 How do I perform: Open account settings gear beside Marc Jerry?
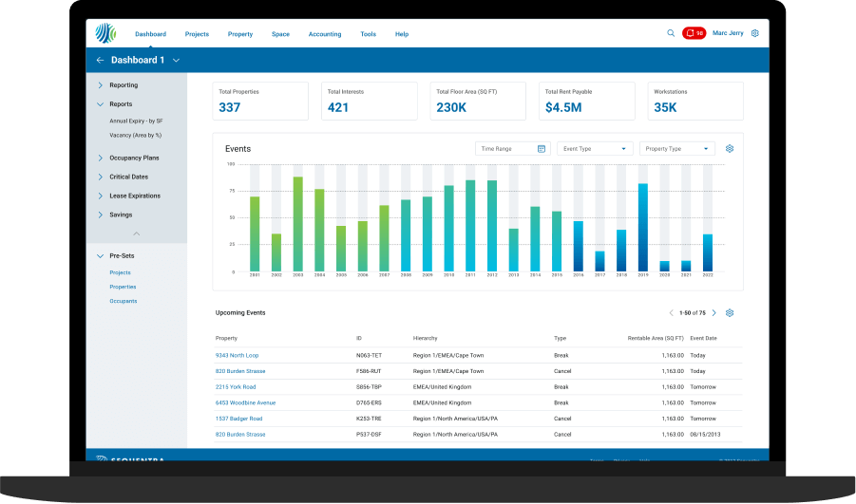point(755,33)
